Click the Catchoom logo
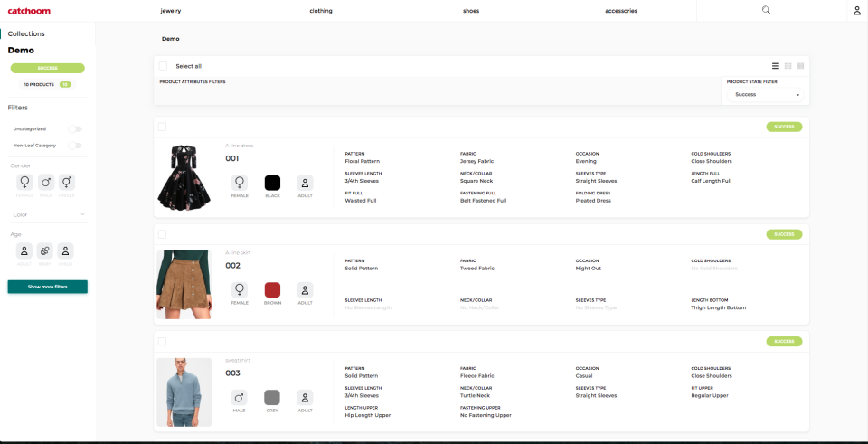Screen dimensions: 868x444 pos(29,11)
